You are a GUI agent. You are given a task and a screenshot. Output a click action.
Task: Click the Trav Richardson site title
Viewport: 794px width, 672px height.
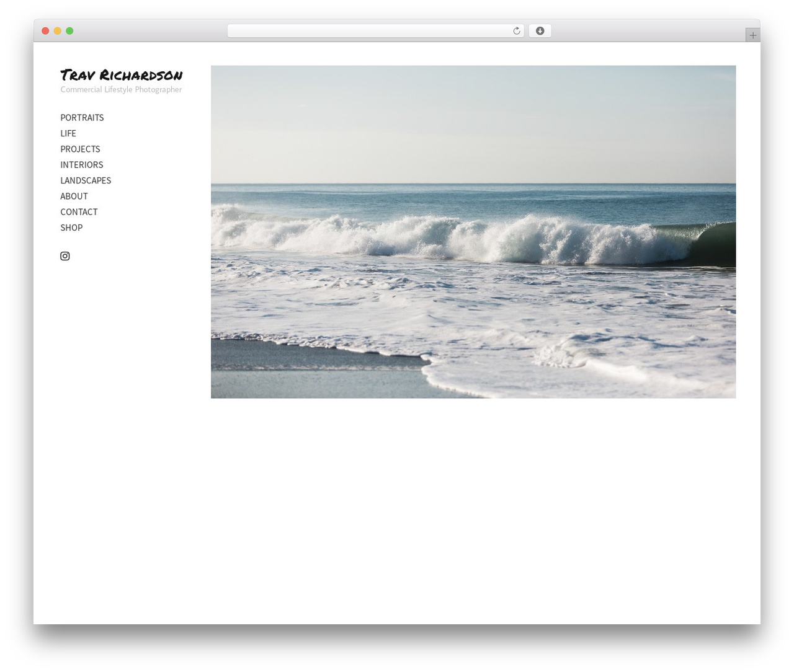click(122, 75)
